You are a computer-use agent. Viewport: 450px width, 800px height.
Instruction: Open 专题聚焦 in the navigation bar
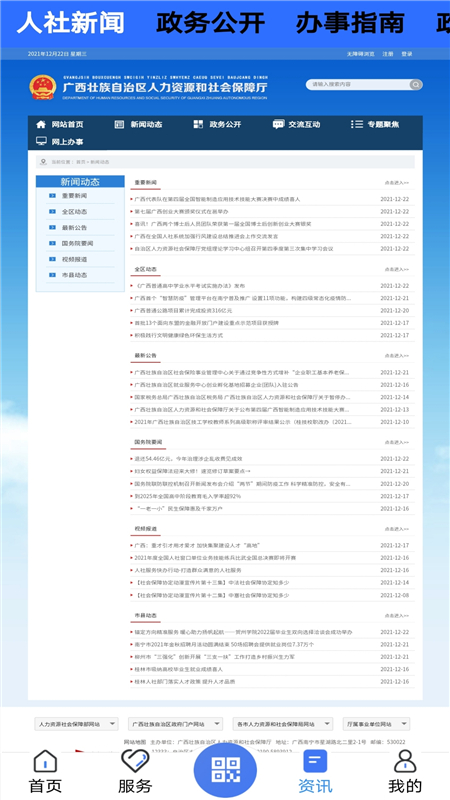(383, 124)
